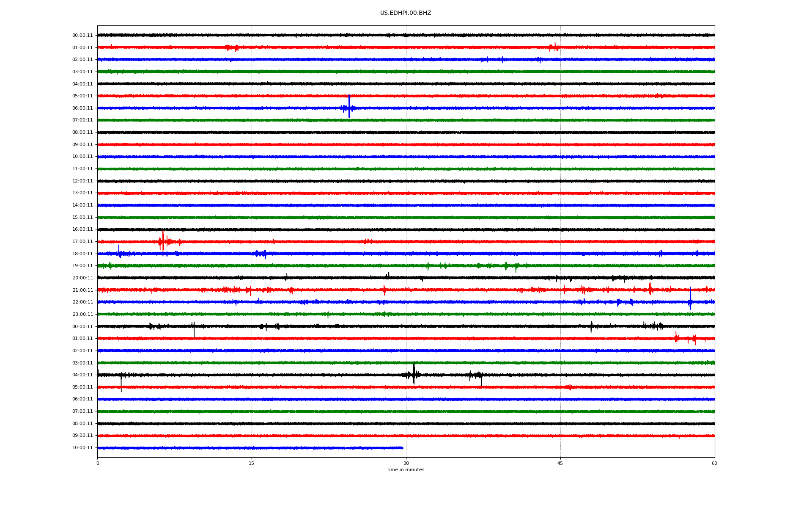Click the plot title US.EDHPI.00.BHZ
The image size is (812, 508).
[405, 13]
